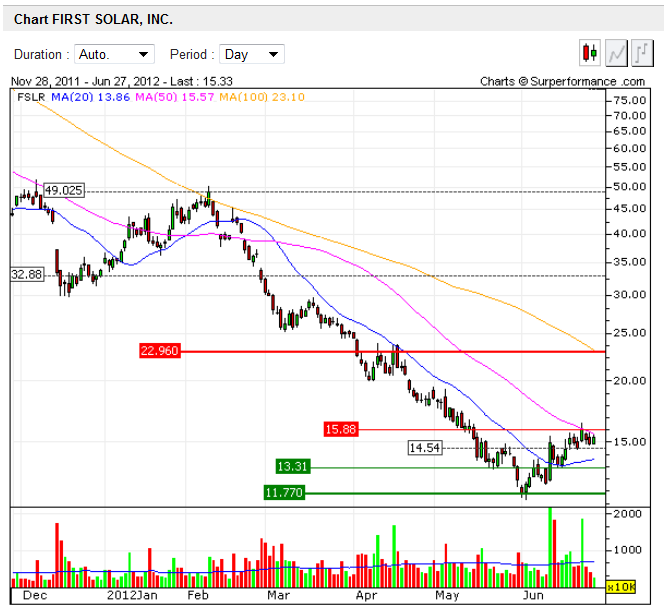Click the 14.54 price level label

[x=425, y=447]
